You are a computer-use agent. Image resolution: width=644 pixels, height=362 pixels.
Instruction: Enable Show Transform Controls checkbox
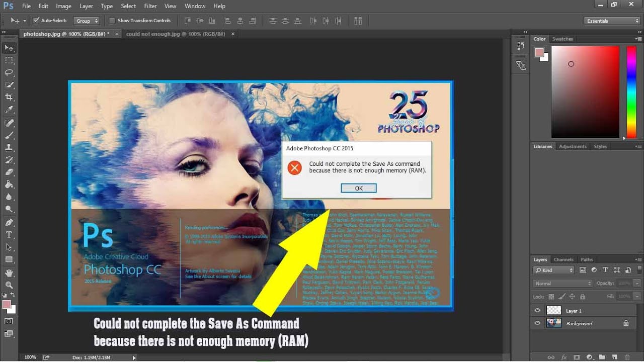[x=112, y=21]
